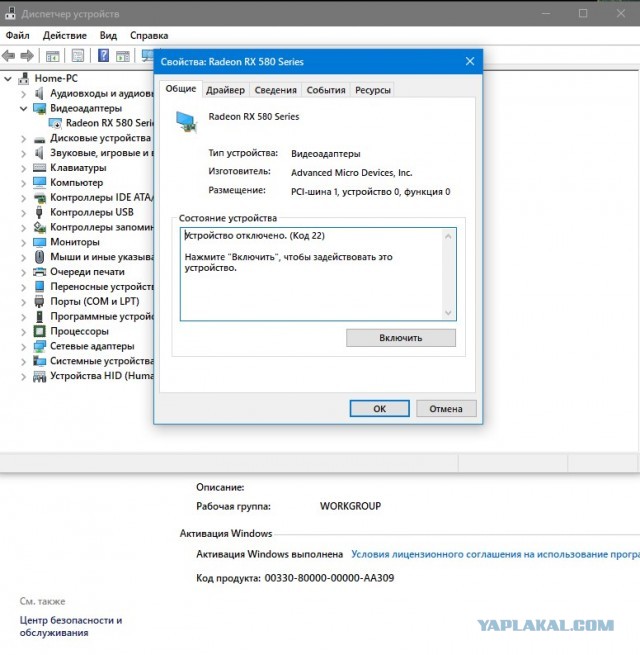The image size is (640, 655).
Task: Click the disabled Radeon RX 580 device icon
Action: coord(55,123)
